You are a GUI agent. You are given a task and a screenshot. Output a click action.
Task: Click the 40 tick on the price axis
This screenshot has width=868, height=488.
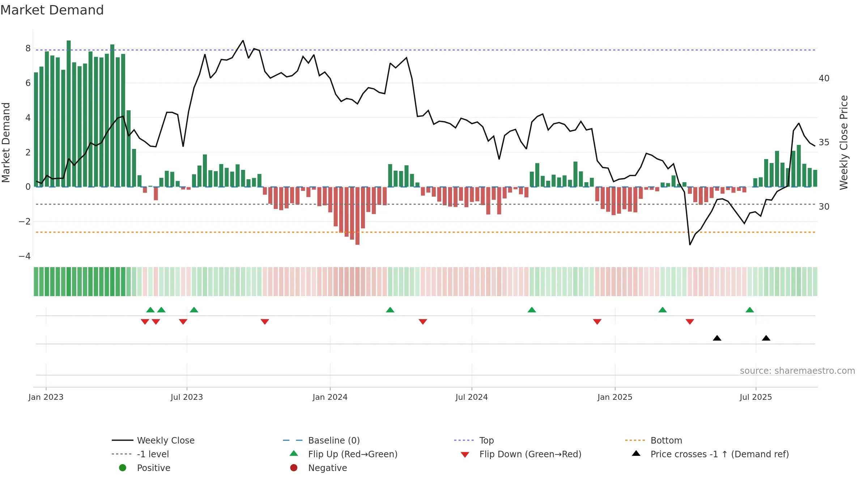[x=824, y=78]
